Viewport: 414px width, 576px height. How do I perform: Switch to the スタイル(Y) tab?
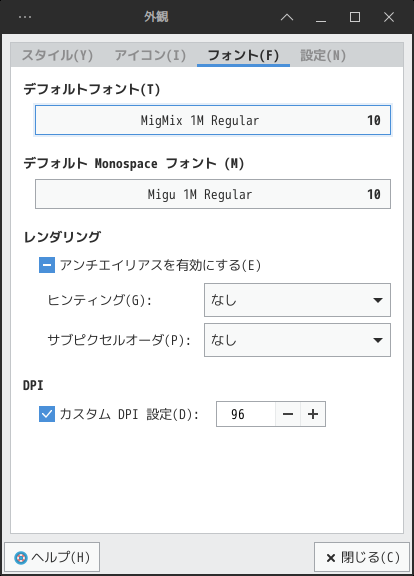point(57,55)
